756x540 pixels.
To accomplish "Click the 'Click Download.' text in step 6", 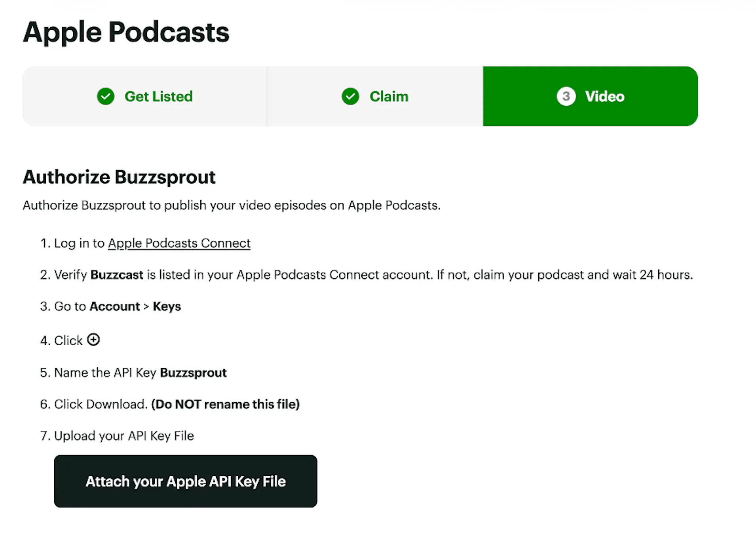I will [101, 404].
